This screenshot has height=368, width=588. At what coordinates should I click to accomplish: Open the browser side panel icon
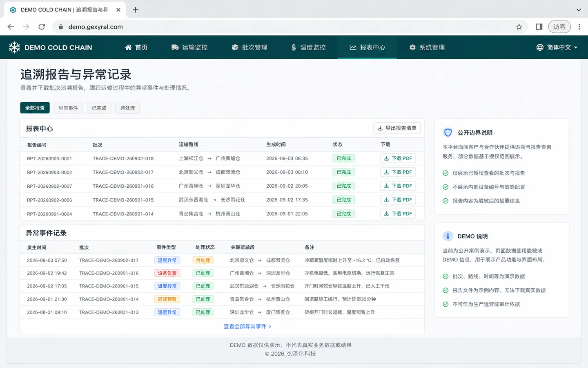tap(539, 27)
